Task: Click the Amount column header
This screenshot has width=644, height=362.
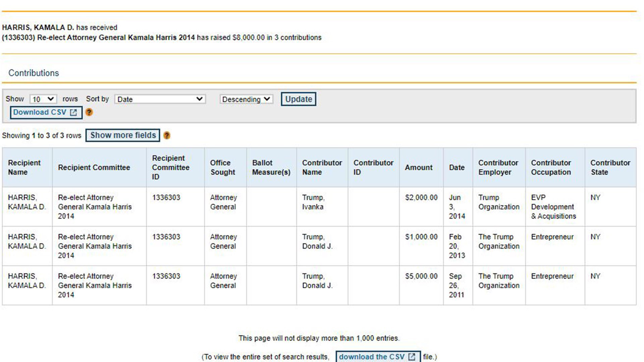Action: (x=418, y=167)
